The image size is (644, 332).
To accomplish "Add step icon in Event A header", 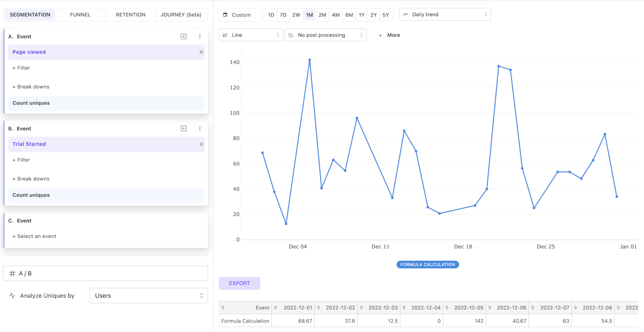I will pyautogui.click(x=183, y=37).
